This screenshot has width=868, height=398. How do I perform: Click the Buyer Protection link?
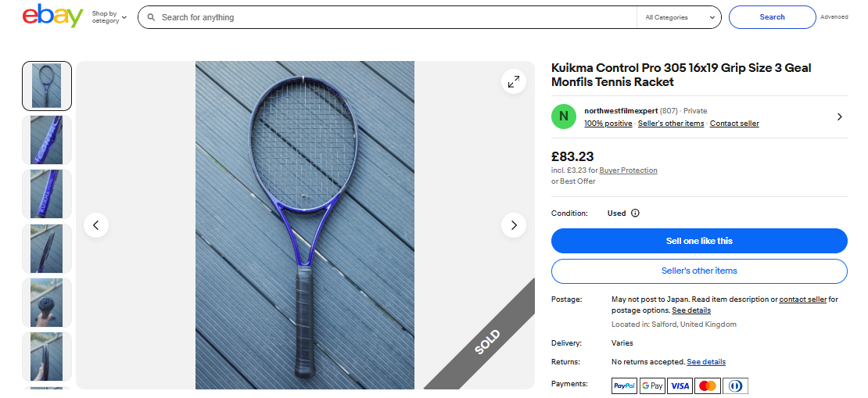pos(628,170)
